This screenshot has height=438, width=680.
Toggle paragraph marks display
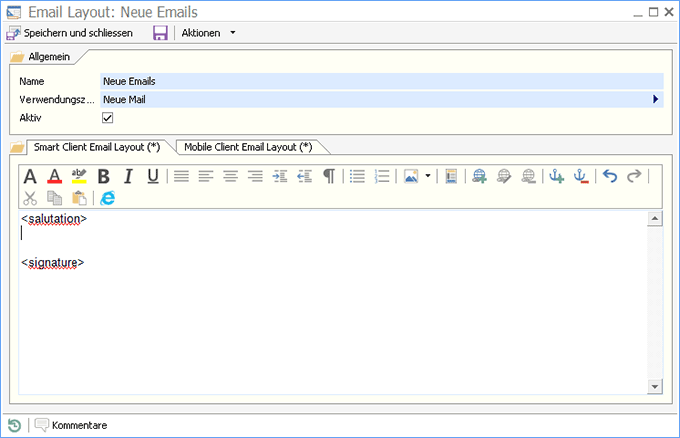[x=329, y=177]
